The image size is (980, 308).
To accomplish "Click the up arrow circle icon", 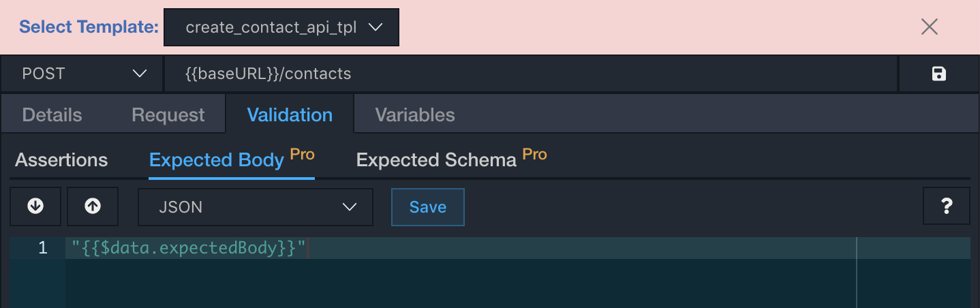I will 93,206.
